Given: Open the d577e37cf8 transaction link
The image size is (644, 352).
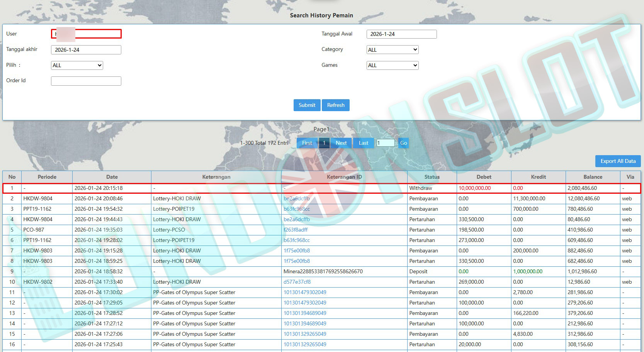Looking at the screenshot, I should click(x=297, y=282).
